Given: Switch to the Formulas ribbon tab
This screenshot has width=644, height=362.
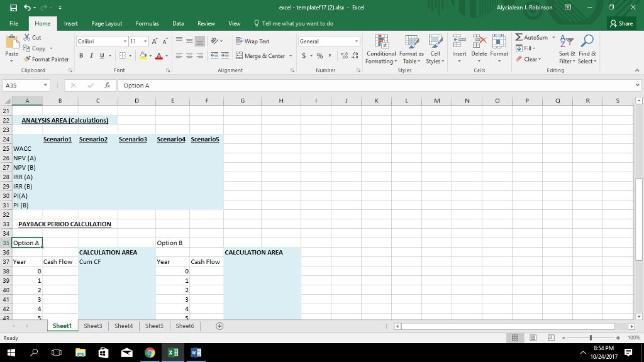Looking at the screenshot, I should pyautogui.click(x=147, y=23).
